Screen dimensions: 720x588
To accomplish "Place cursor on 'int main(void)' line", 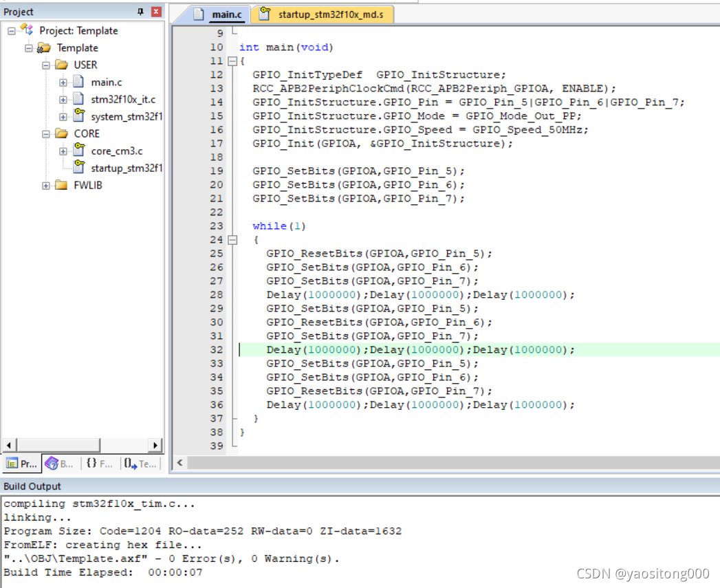I will pyautogui.click(x=286, y=47).
